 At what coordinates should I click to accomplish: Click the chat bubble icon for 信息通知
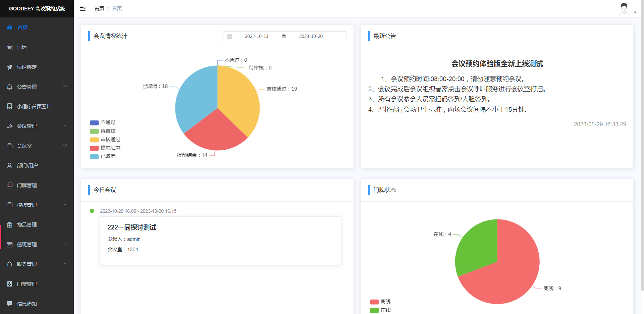pyautogui.click(x=10, y=304)
